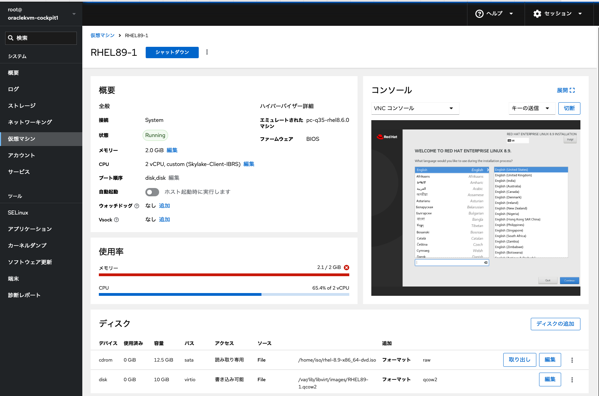Click 編集 button for virtio disk row
Screen dimensions: 599x396
tap(550, 379)
